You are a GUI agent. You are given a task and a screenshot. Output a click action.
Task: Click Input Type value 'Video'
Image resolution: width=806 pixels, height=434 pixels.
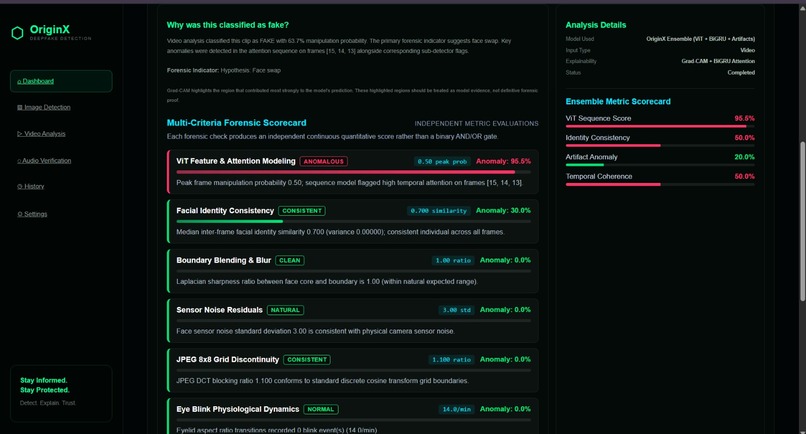[747, 50]
